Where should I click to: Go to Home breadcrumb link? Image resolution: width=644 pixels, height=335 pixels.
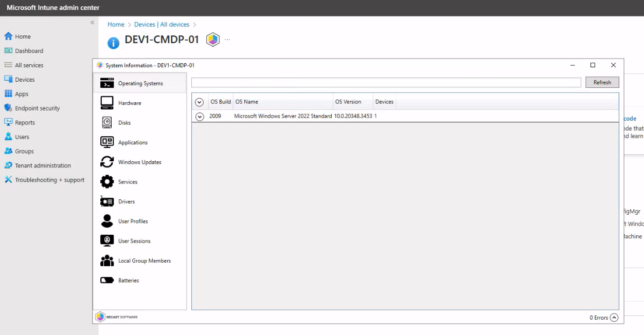coord(116,25)
